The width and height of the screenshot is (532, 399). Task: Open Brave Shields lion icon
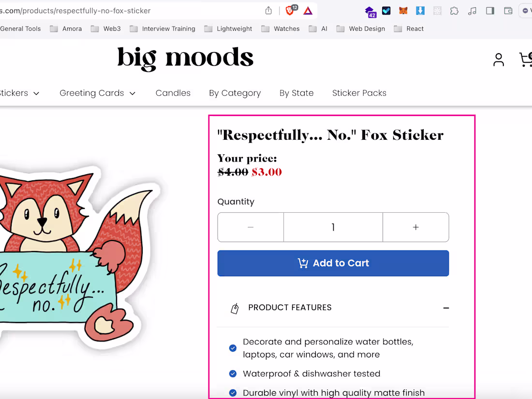click(290, 11)
